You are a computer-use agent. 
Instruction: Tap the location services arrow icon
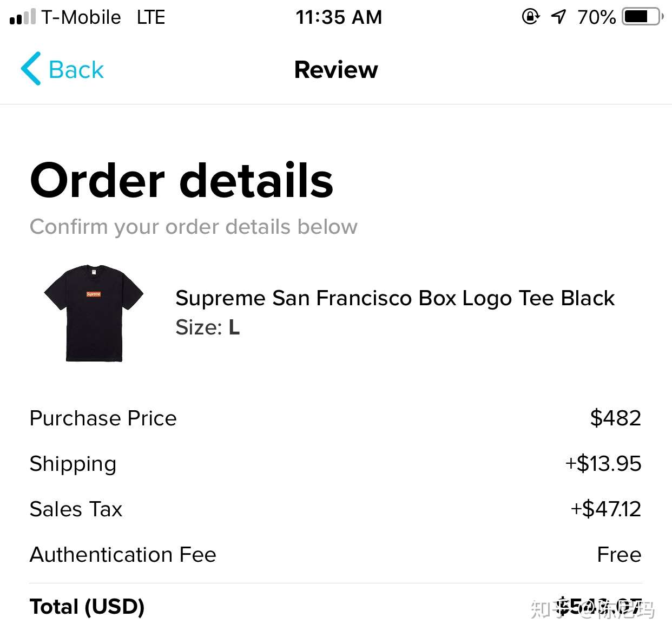(558, 17)
